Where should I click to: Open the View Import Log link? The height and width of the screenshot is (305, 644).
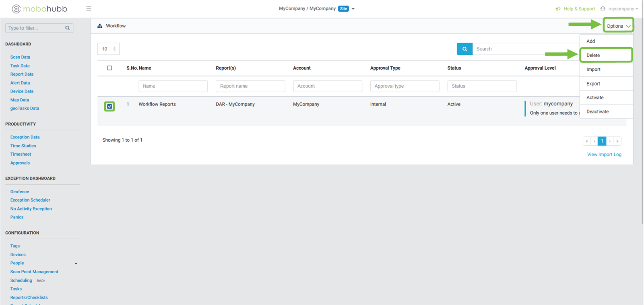604,155
